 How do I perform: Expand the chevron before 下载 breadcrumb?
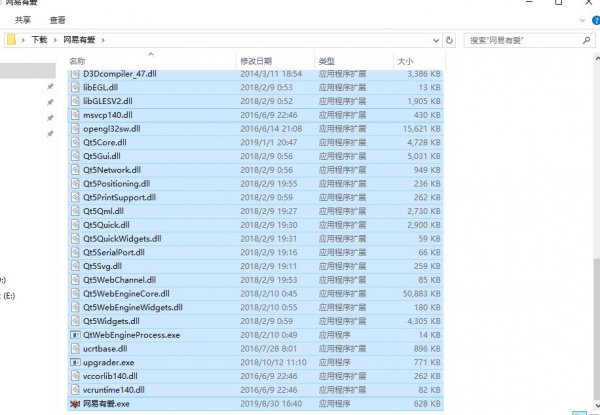[x=23, y=40]
